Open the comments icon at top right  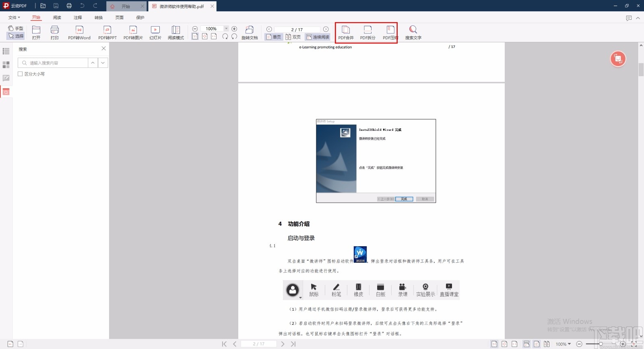point(629,18)
